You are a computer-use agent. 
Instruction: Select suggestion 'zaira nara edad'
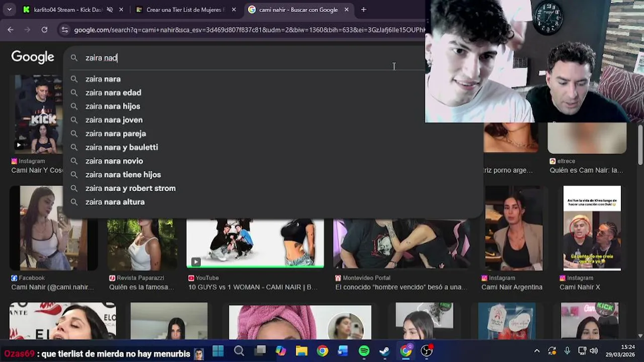click(x=113, y=93)
